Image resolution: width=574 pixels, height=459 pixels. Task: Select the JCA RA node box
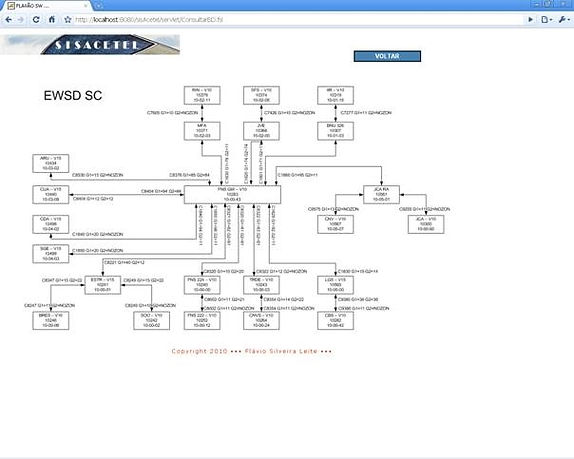coord(381,195)
